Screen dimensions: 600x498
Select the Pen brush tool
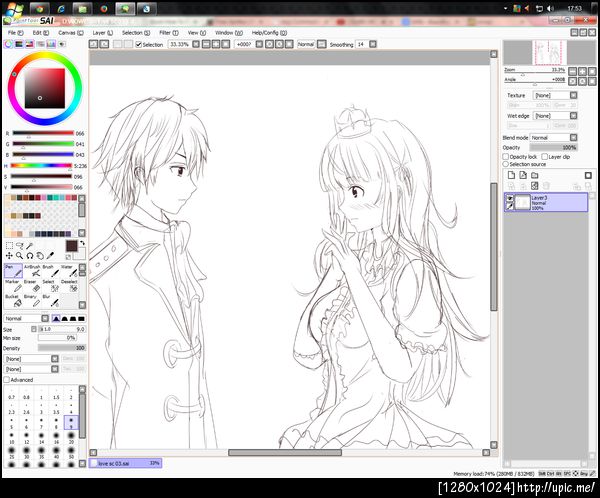click(x=13, y=271)
